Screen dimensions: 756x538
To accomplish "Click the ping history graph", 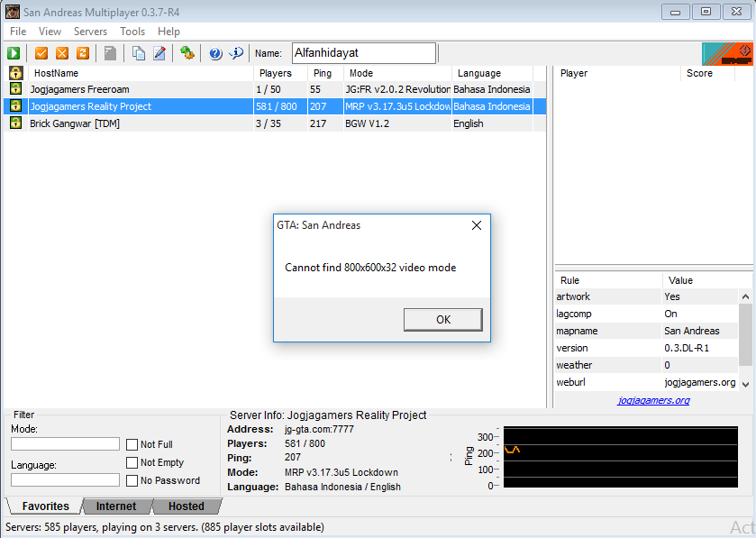I will (x=621, y=457).
